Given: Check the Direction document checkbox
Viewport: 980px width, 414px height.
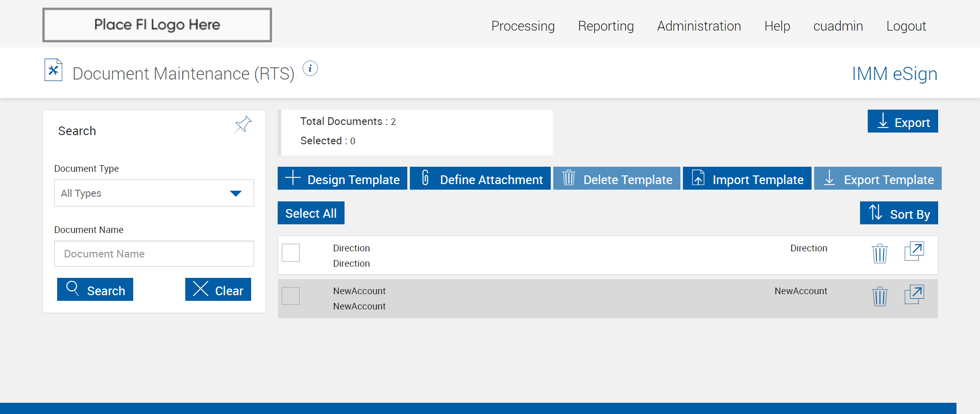Looking at the screenshot, I should click(x=291, y=253).
